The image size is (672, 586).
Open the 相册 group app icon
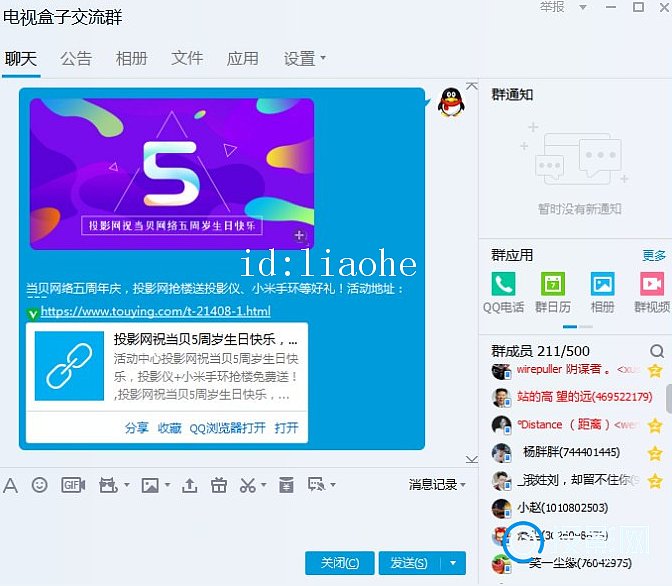pyautogui.click(x=602, y=292)
